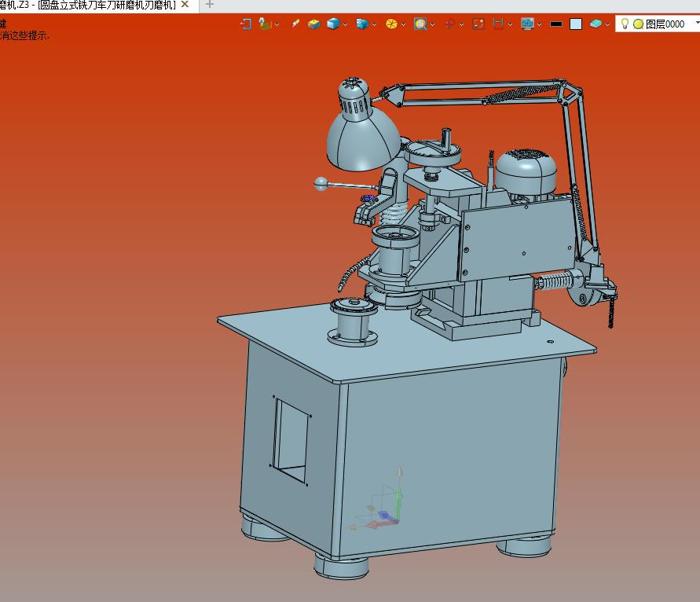Select the brush pen tool icon
The image size is (700, 602).
click(295, 24)
